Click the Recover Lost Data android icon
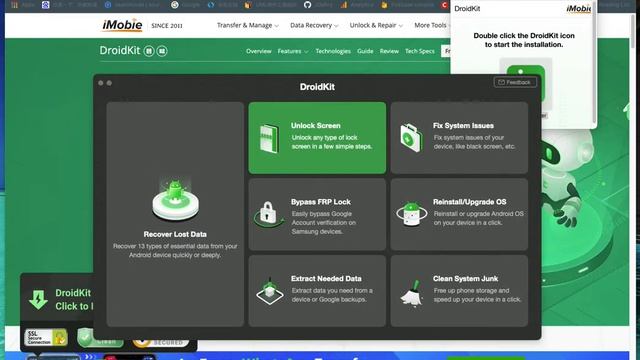The height and width of the screenshot is (360, 640). (176, 200)
